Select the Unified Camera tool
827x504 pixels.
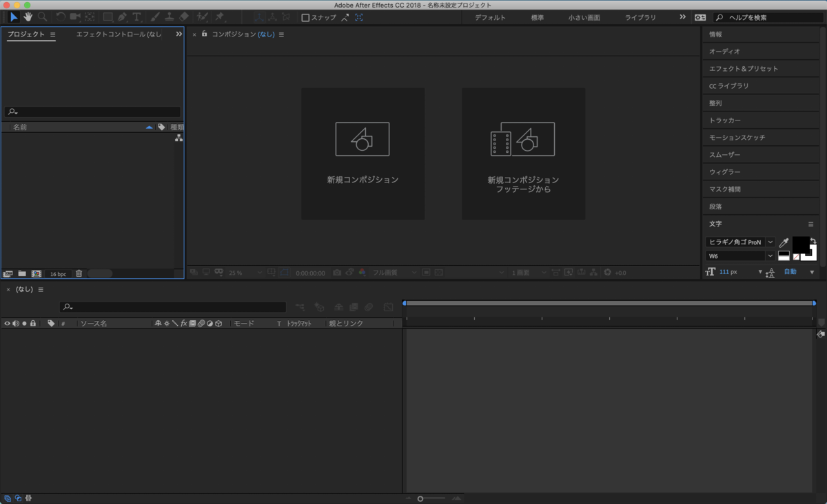pyautogui.click(x=75, y=17)
